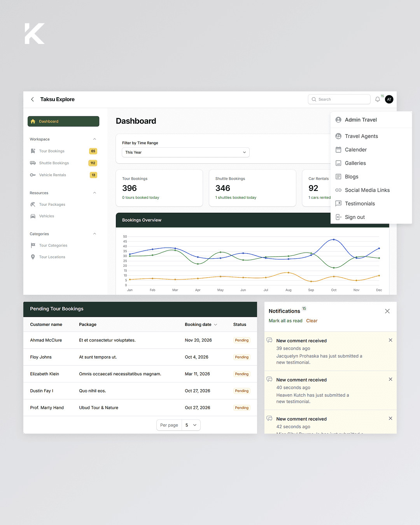Click the AT user avatar icon

click(389, 100)
